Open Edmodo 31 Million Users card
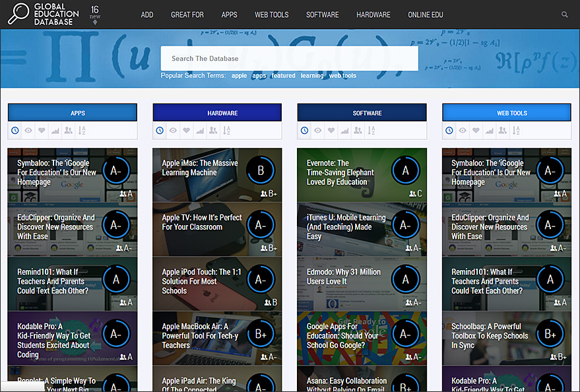Screen dimensions: 580x392 coord(362,284)
